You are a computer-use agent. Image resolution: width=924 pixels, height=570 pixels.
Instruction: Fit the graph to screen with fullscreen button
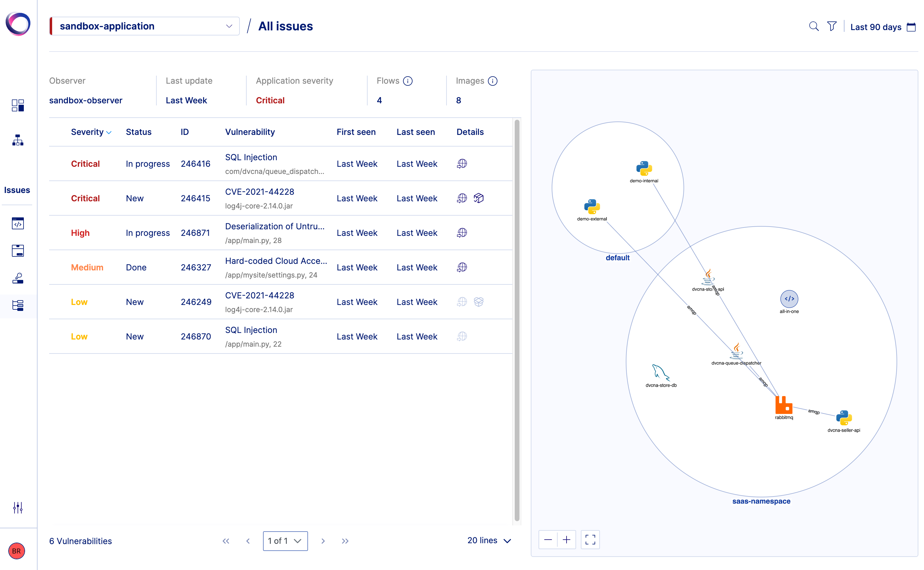590,540
